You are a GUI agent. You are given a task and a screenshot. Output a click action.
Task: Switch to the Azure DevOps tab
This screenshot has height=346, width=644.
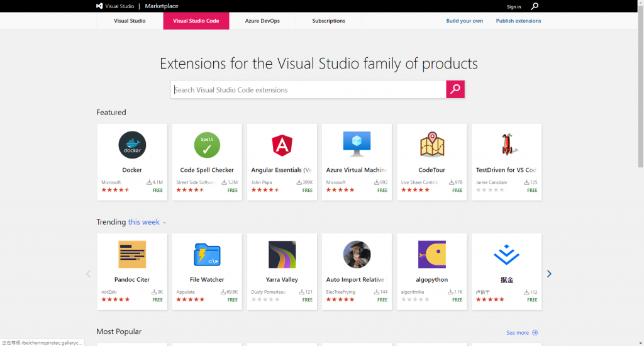click(x=262, y=21)
